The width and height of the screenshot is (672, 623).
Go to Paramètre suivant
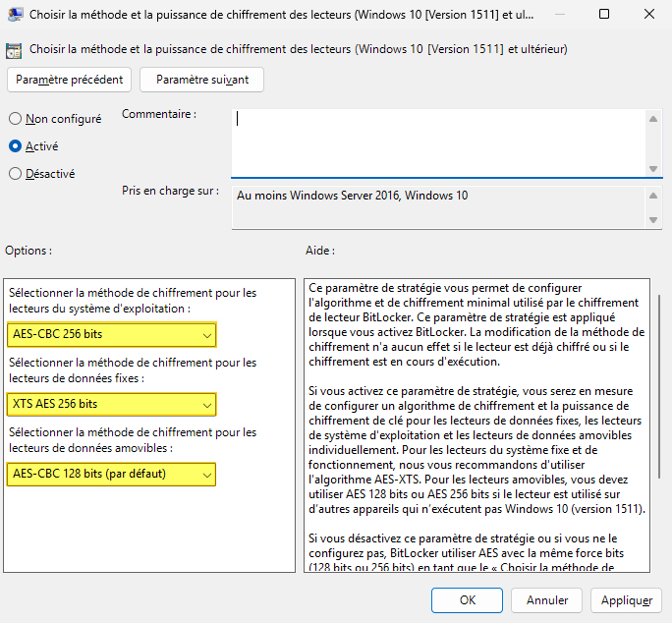201,80
